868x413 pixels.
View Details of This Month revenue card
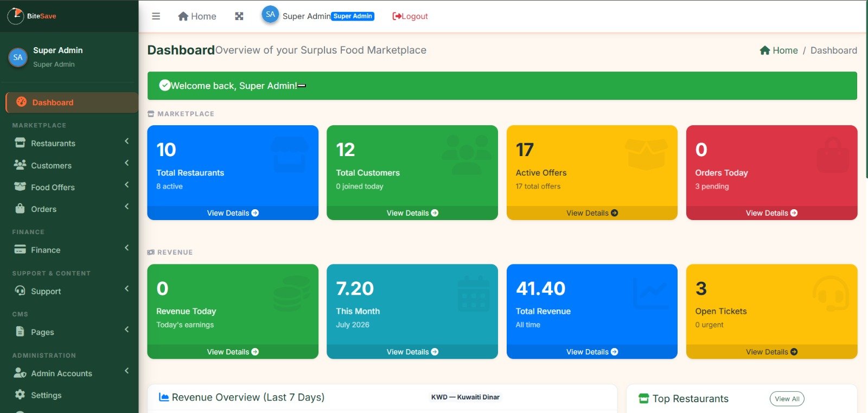click(x=412, y=352)
